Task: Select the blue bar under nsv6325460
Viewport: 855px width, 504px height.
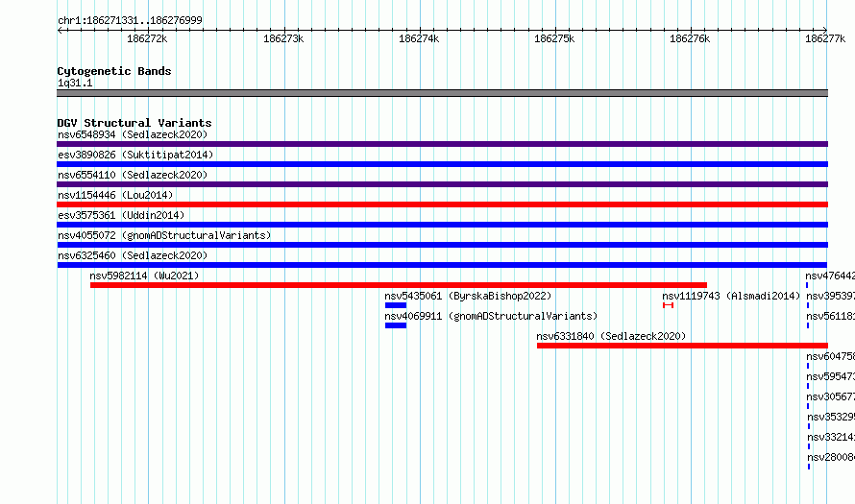Action: 442,265
